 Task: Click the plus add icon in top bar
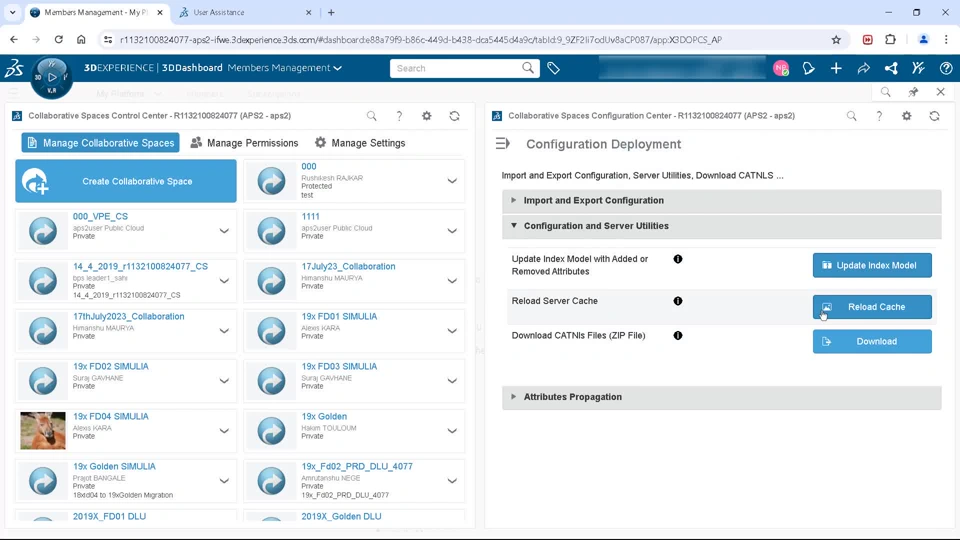tap(836, 69)
